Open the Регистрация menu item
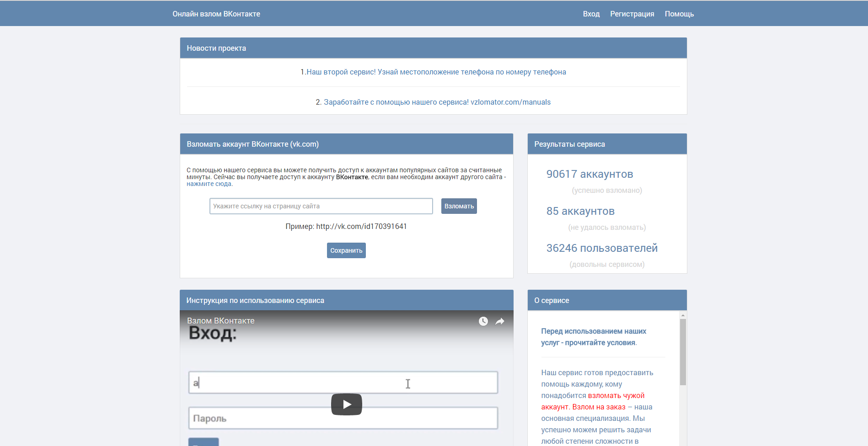 click(x=632, y=14)
